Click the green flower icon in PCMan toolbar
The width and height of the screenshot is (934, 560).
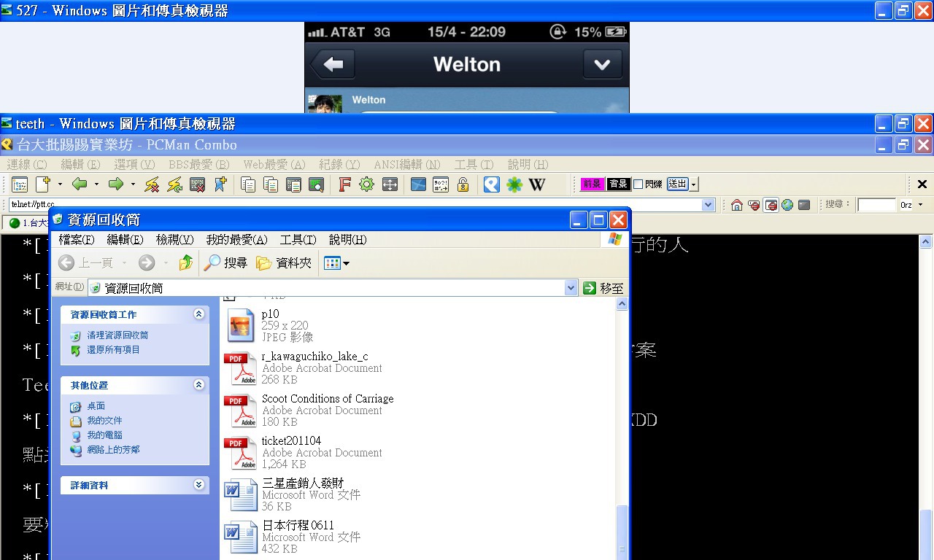tap(514, 184)
